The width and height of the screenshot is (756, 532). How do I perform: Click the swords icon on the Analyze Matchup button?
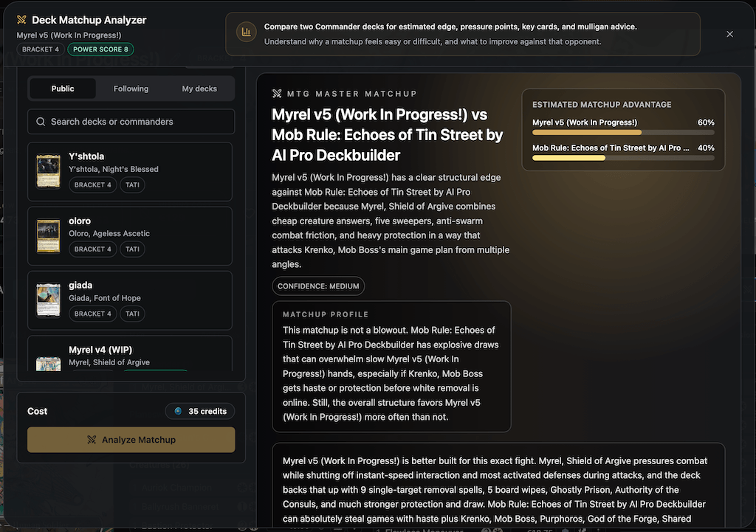click(92, 440)
